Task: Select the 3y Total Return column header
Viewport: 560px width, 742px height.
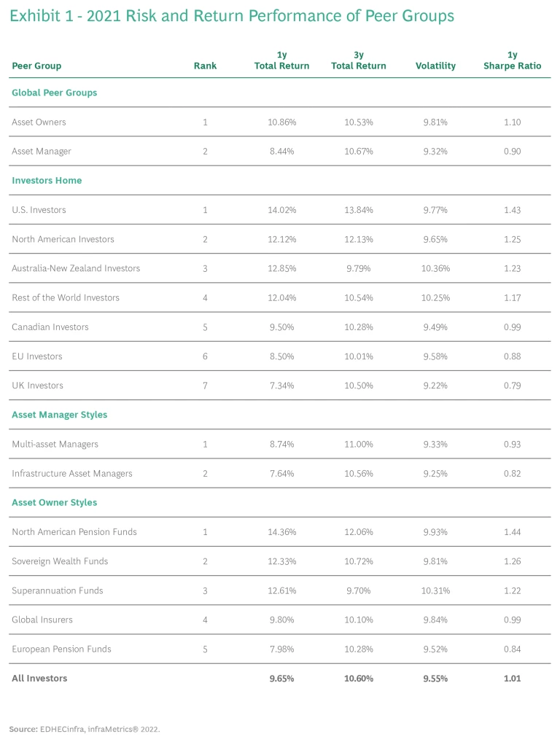Action: (358, 60)
